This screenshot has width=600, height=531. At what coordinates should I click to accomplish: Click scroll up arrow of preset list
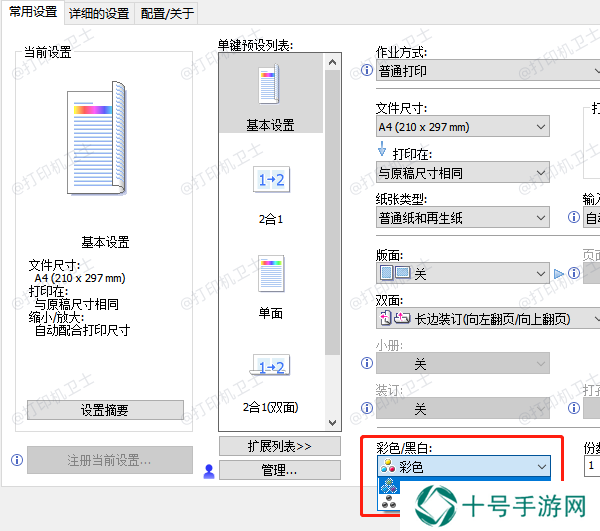click(332, 62)
